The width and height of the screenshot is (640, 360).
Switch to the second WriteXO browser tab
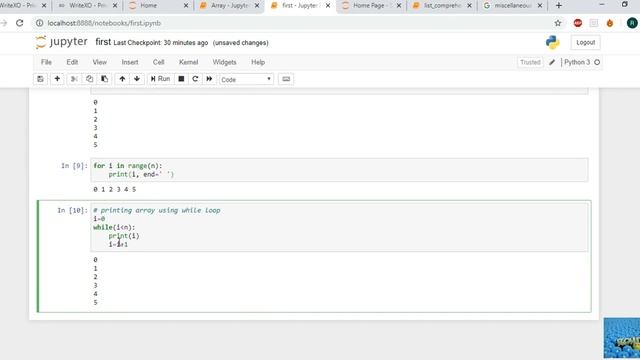click(x=87, y=6)
